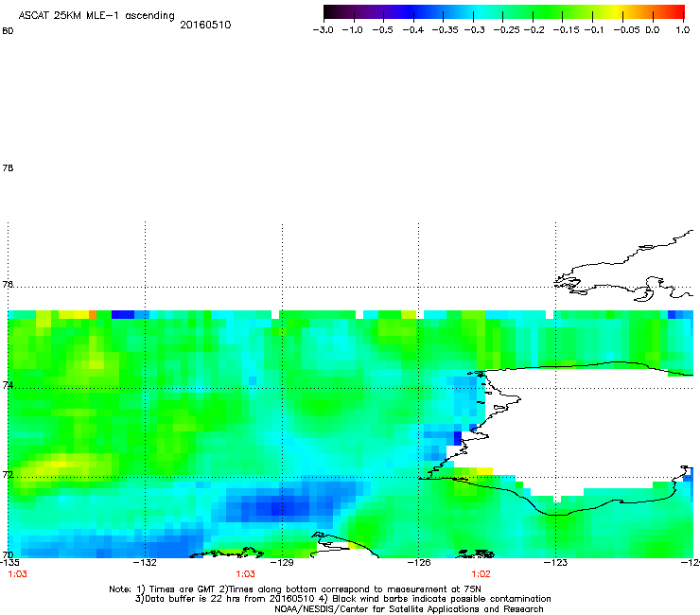Click the "-0.35" color scale label

click(446, 30)
